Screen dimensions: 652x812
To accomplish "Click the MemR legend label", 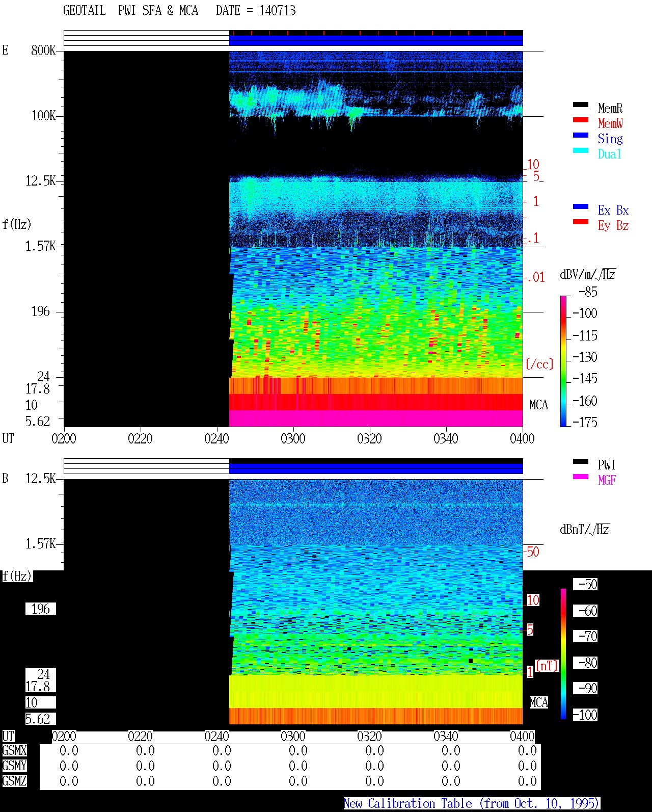I will point(610,108).
